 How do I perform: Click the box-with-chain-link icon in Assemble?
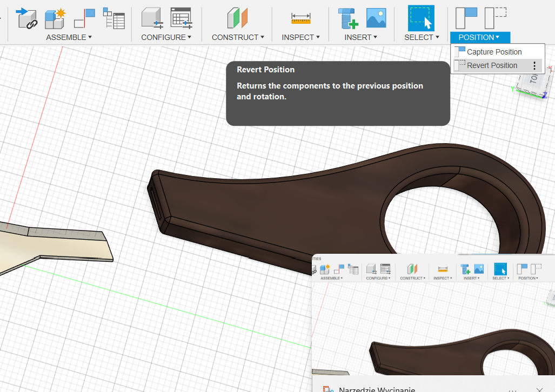click(26, 18)
